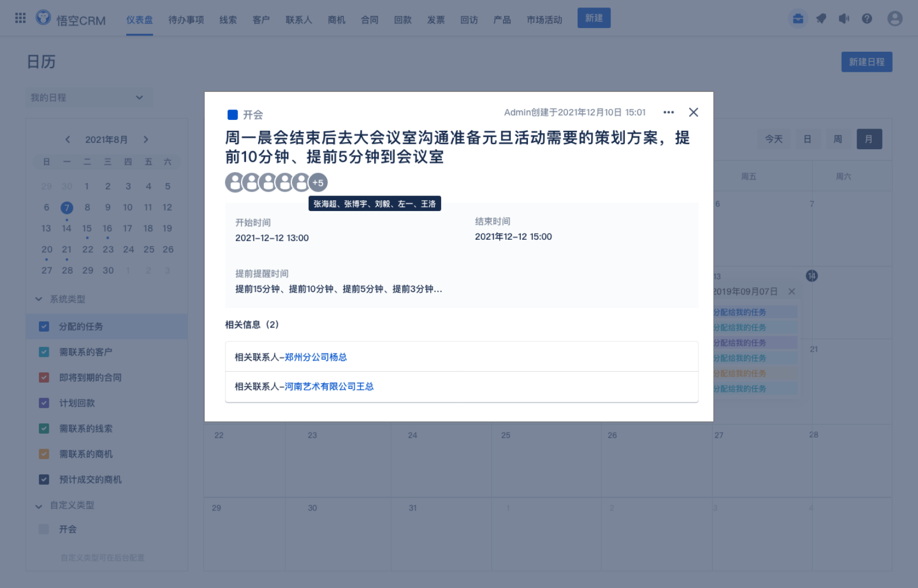Open the help question mark icon
Screen dimensions: 918x588
[867, 19]
